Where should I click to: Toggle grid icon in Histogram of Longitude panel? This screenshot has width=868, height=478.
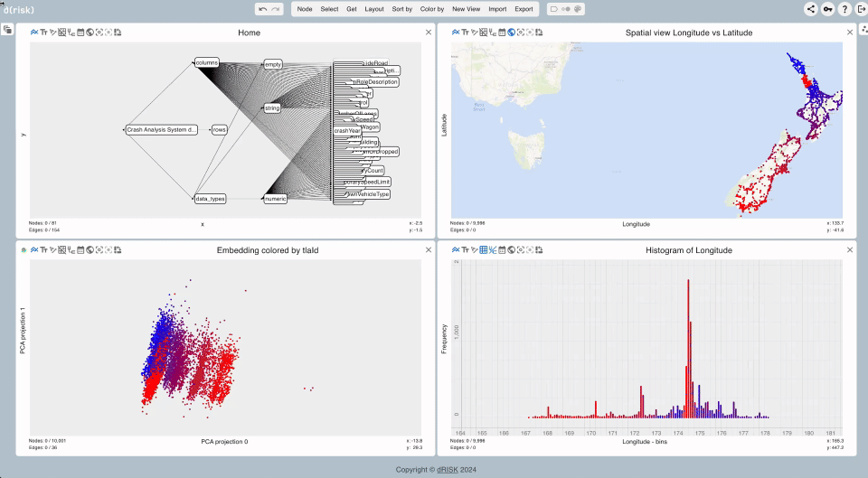point(484,249)
